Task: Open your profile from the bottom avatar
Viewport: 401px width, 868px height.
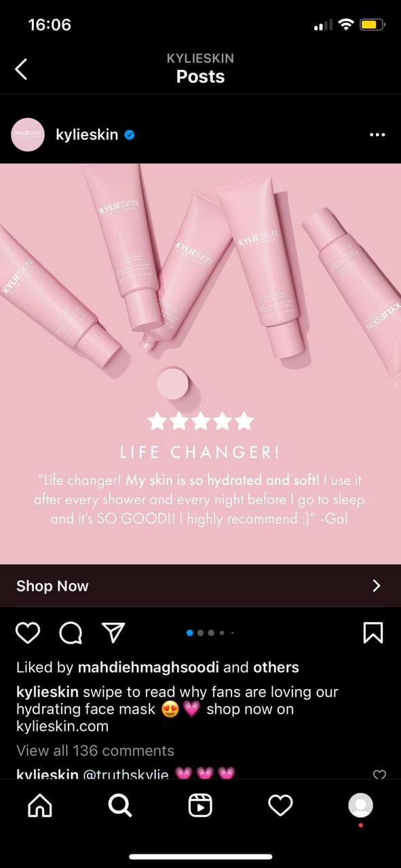Action: 360,806
